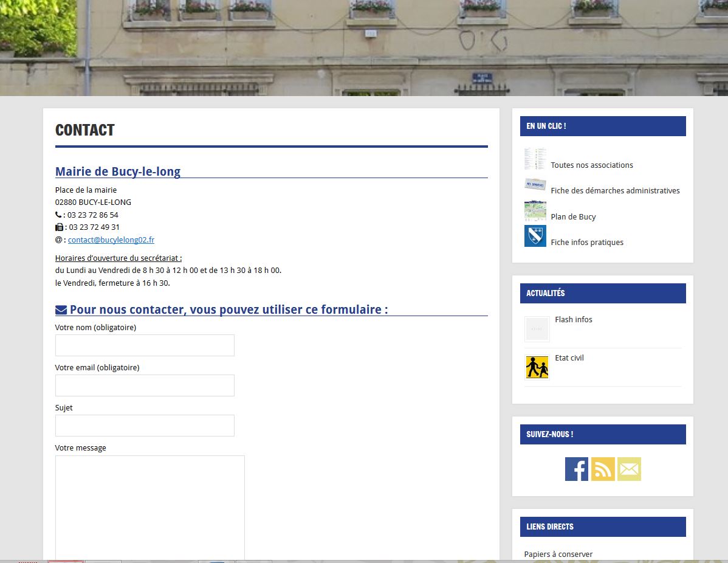Click the Sujet field label

click(64, 408)
